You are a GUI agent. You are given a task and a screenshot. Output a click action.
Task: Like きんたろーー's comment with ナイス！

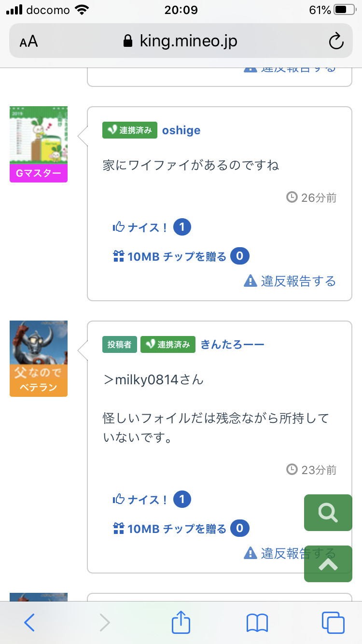coord(140,500)
